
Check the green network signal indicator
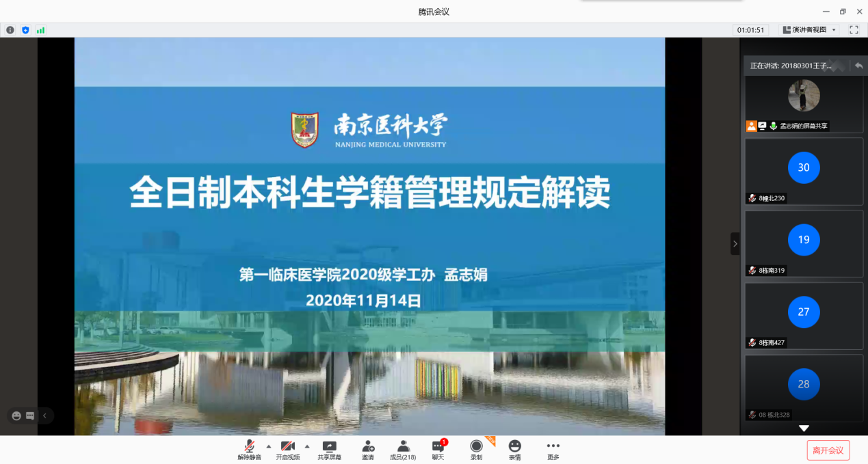(40, 30)
